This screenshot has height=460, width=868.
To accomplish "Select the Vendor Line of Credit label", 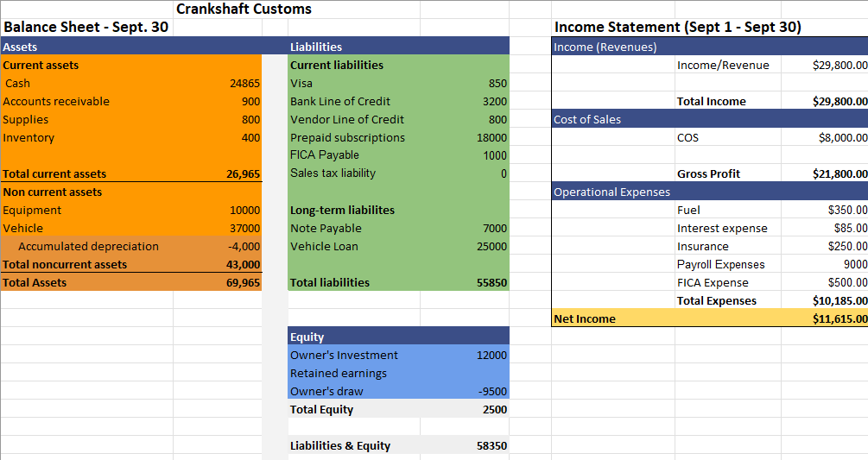I will 347,119.
